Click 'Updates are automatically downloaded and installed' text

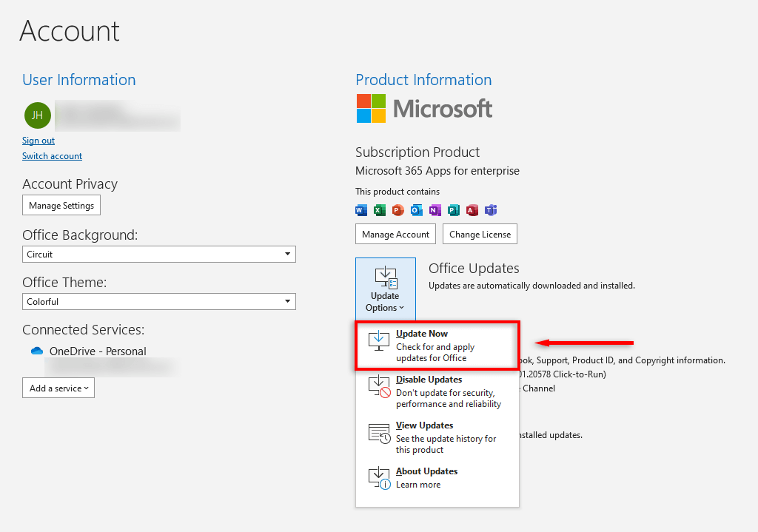(x=531, y=286)
